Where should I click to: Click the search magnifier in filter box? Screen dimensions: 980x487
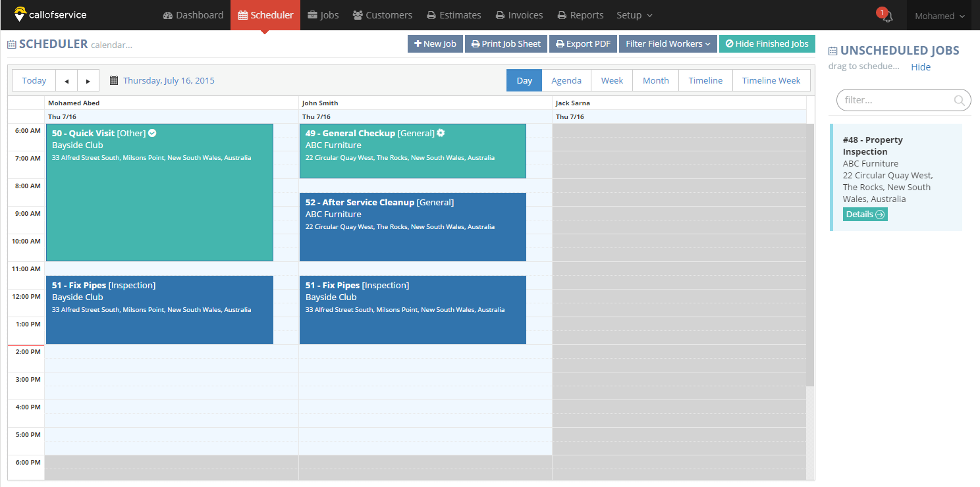pyautogui.click(x=959, y=101)
